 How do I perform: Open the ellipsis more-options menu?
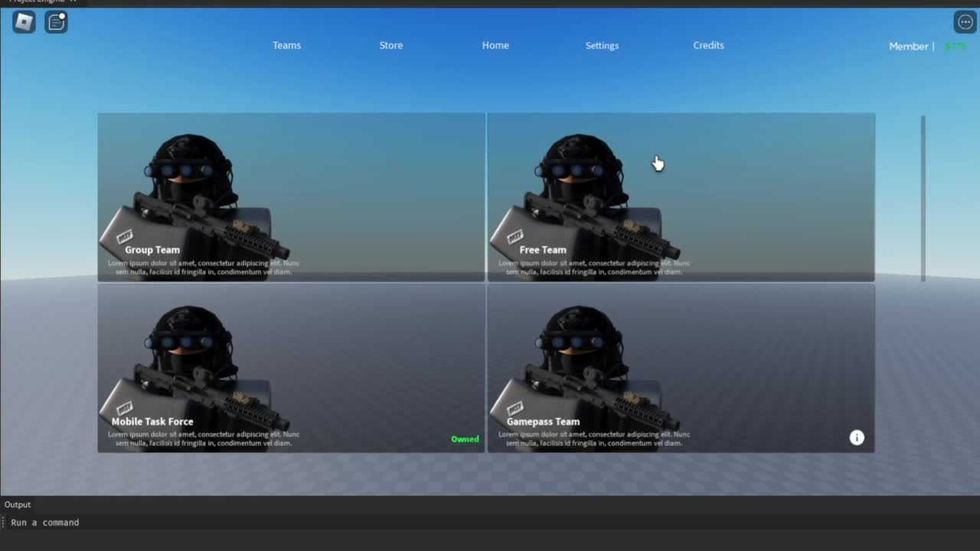click(x=965, y=21)
